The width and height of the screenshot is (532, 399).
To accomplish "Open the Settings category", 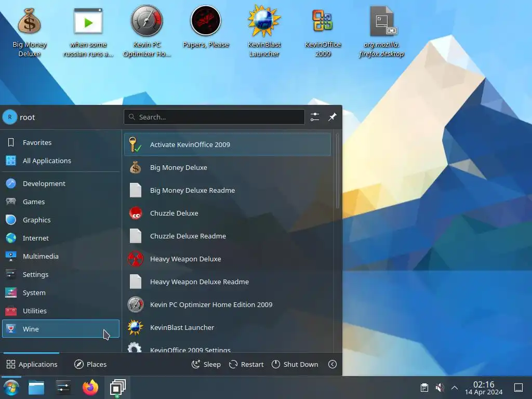I will click(61, 274).
